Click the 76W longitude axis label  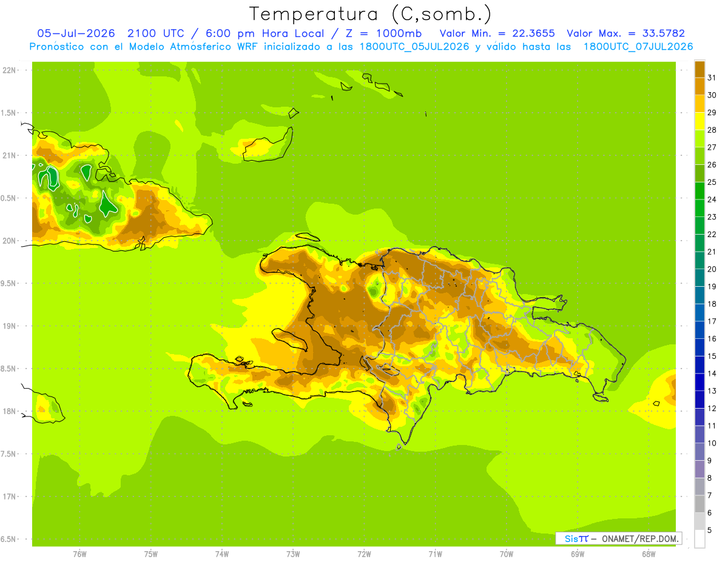point(79,554)
